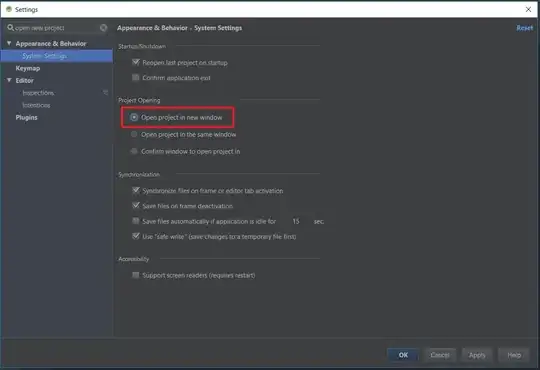This screenshot has height=370, width=540.
Task: Close the Settings dialog
Action: click(x=528, y=9)
